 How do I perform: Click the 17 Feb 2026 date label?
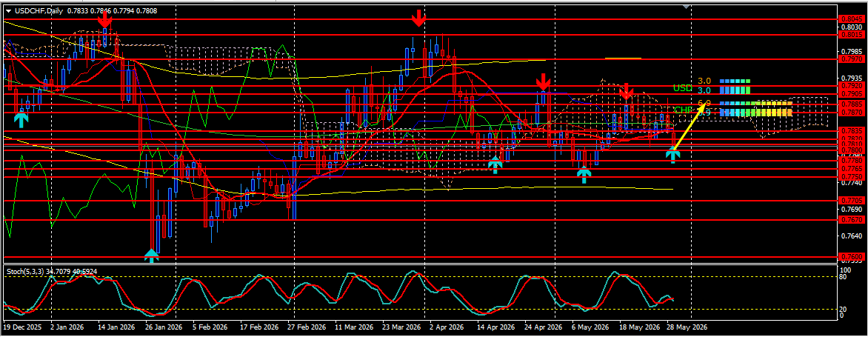(259, 327)
